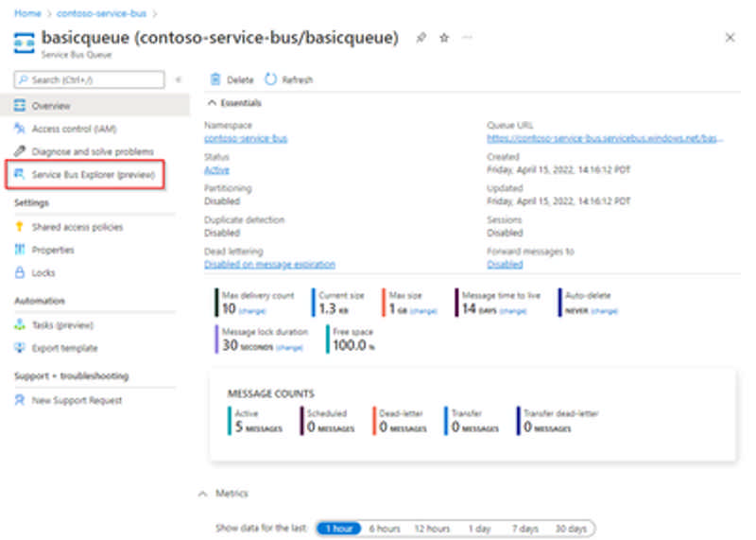Click the search magnifier icon
This screenshot has width=756, height=540.
(x=23, y=79)
